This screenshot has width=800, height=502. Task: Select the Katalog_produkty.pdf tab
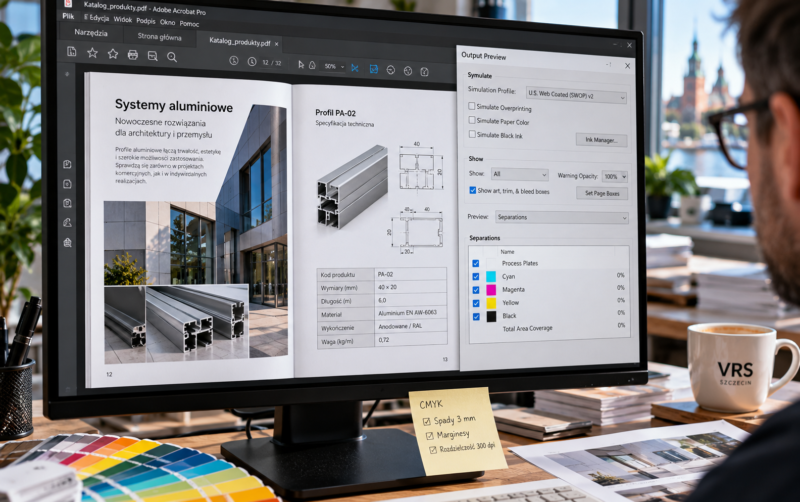tap(240, 42)
